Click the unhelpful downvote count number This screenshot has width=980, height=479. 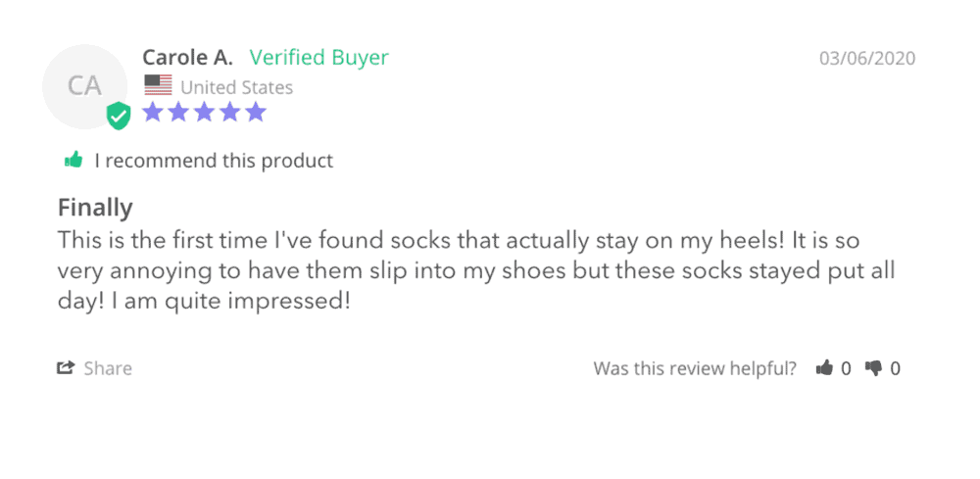pos(895,369)
